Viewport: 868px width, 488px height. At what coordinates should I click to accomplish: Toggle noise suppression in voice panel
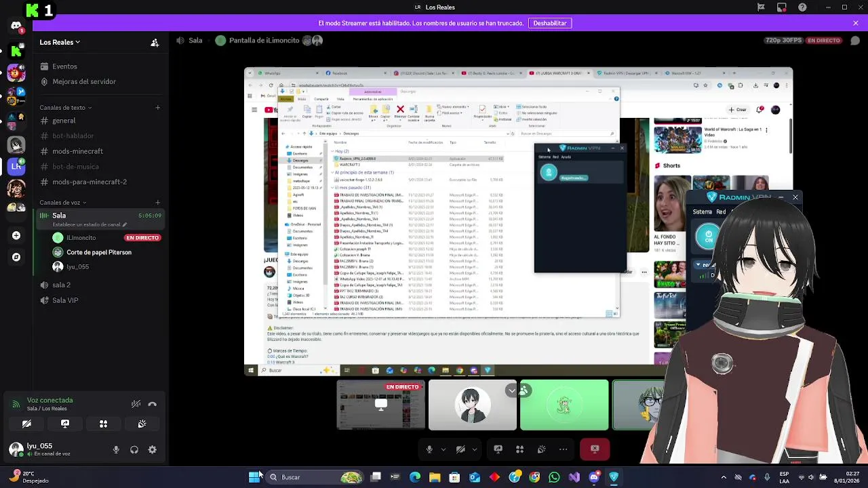coord(136,404)
